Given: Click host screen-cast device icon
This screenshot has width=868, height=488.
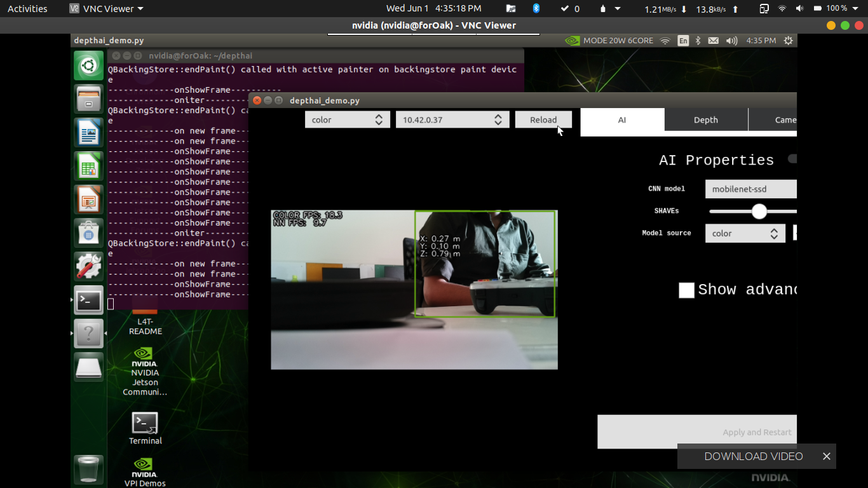Looking at the screenshot, I should click(x=764, y=8).
